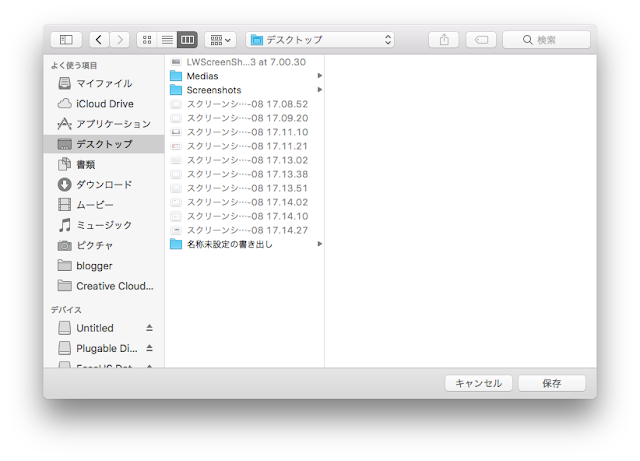Click the share toolbar button
640x461 pixels.
(x=444, y=40)
